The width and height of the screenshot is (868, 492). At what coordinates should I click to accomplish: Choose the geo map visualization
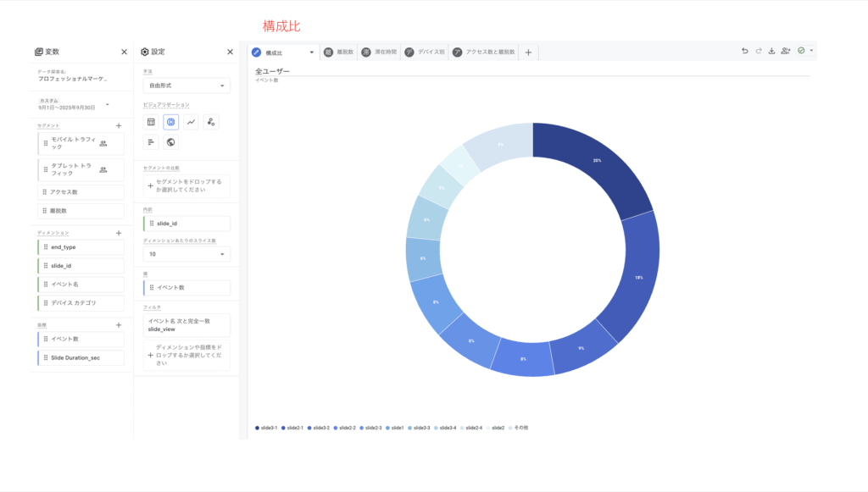click(170, 142)
